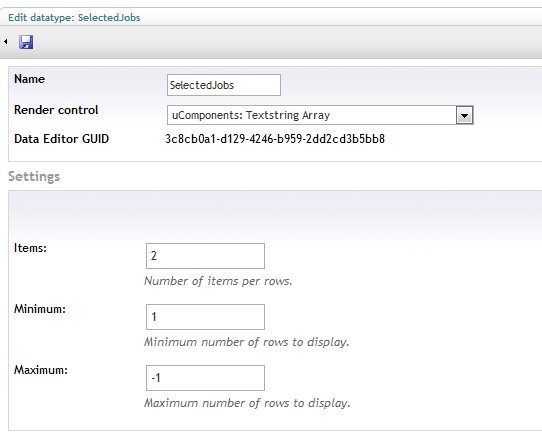Click into the Minimum input showing 1
This screenshot has width=542, height=444.
[205, 317]
